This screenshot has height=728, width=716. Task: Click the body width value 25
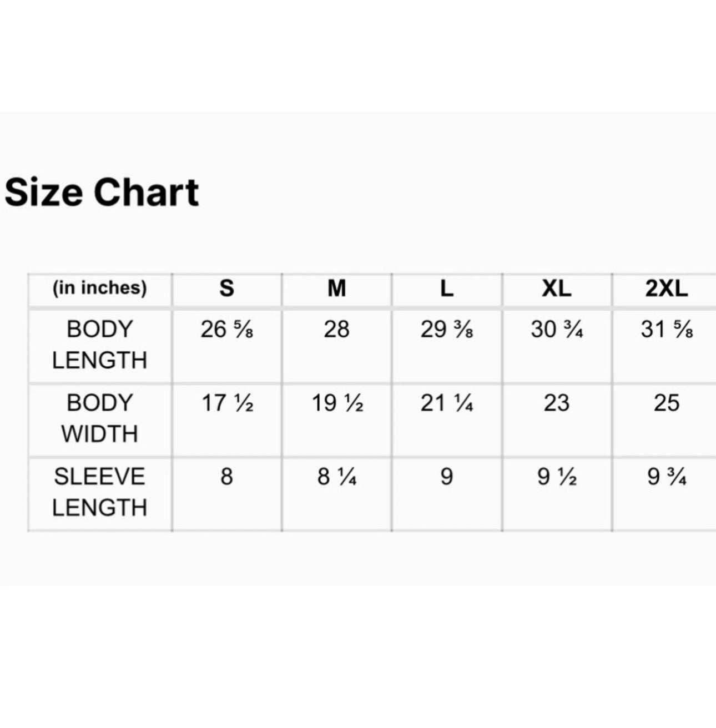(x=666, y=403)
